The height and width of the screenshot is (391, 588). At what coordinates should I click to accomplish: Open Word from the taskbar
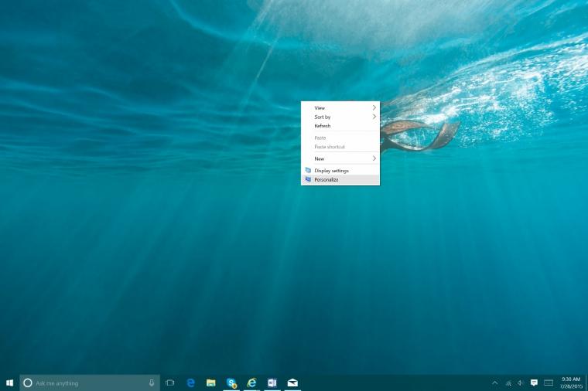(272, 382)
